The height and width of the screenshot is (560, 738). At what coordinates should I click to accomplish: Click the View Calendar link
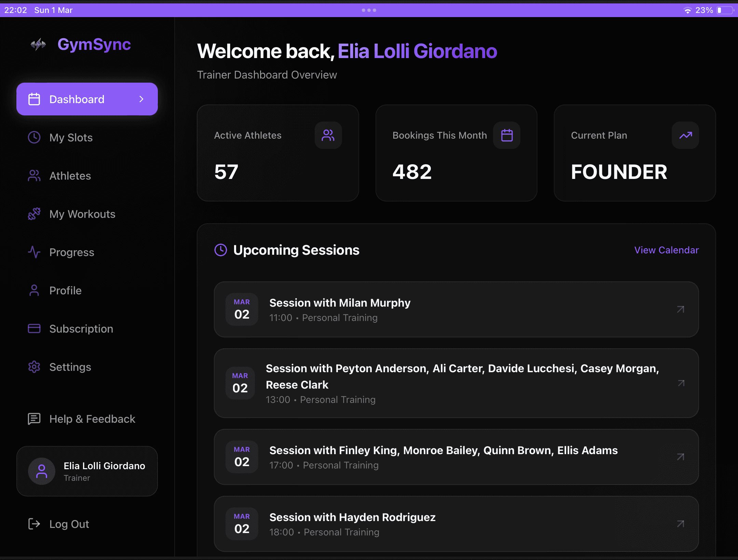tap(666, 250)
